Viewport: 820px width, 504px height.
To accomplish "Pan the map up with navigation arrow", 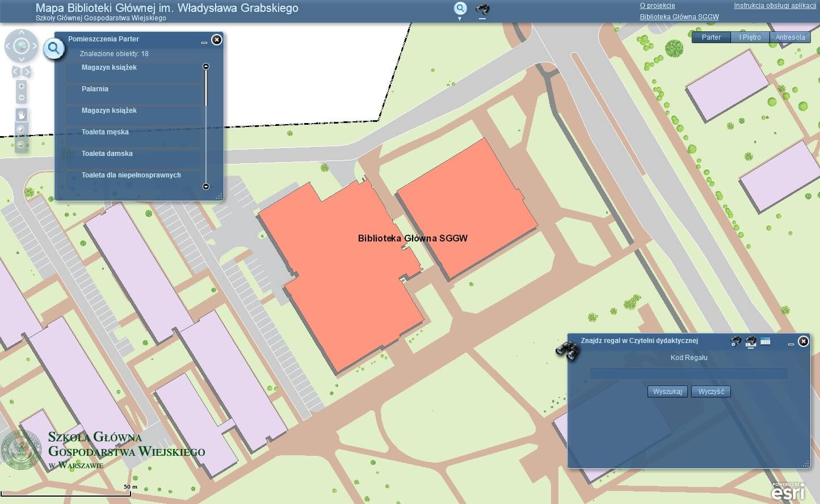I will tap(22, 33).
